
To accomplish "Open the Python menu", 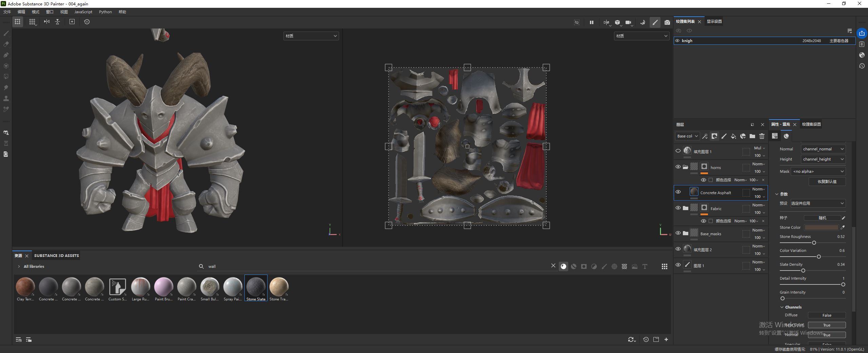I will [x=105, y=12].
